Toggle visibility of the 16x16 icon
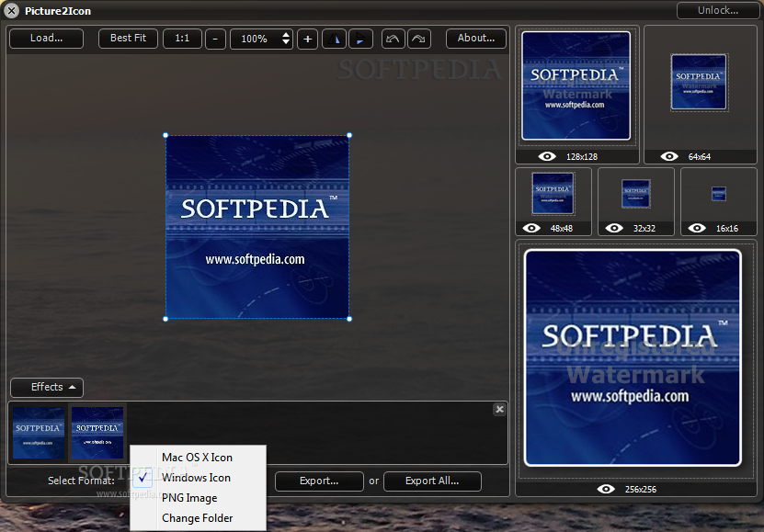This screenshot has height=532, width=764. coord(697,228)
